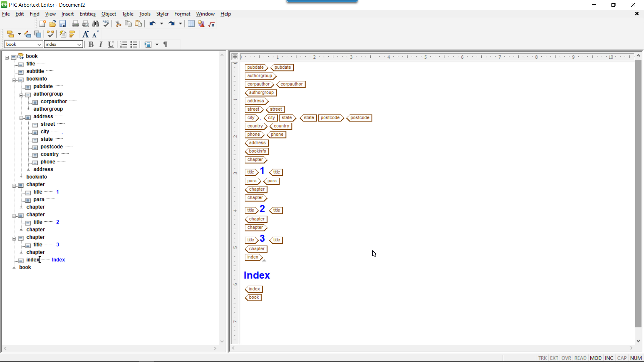The width and height of the screenshot is (644, 362).
Task: Copy the selection
Action: tap(128, 24)
